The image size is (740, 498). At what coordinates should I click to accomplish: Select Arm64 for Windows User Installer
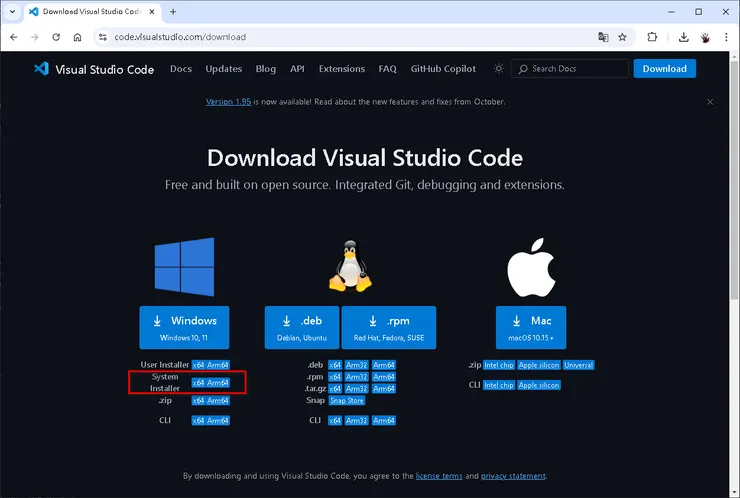(218, 365)
